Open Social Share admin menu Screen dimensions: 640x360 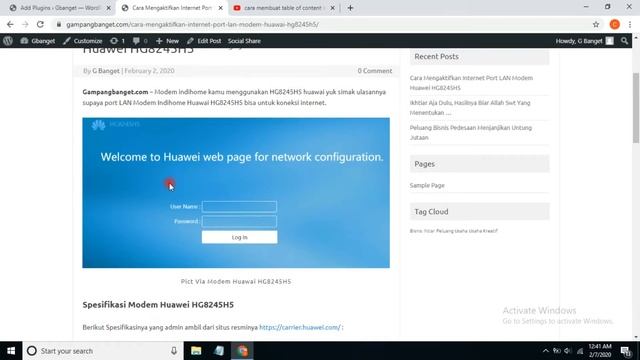244,41
